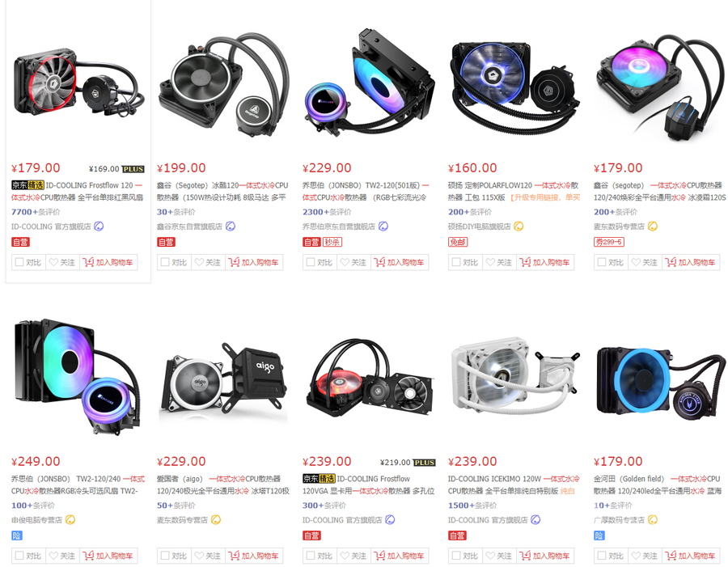728x567 pixels.
Task: Click the 券299-5 coupon tag
Action: pyautogui.click(x=608, y=242)
